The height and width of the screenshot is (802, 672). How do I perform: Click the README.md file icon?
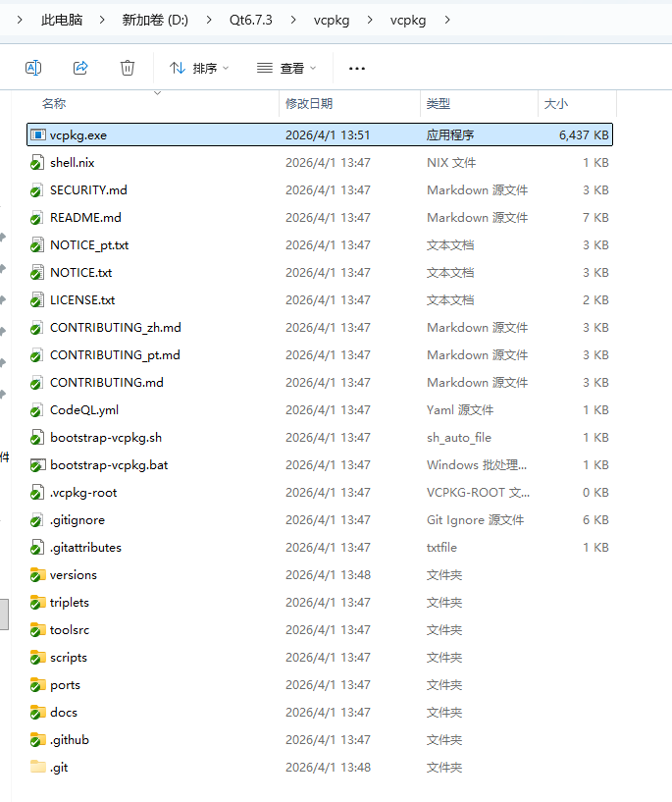[37, 218]
